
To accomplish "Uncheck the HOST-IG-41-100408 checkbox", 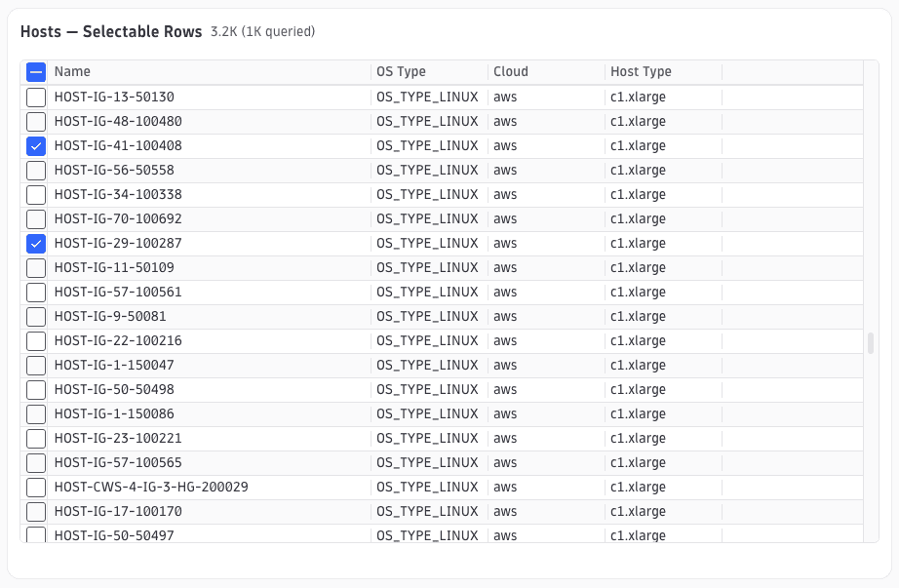I will (x=36, y=145).
